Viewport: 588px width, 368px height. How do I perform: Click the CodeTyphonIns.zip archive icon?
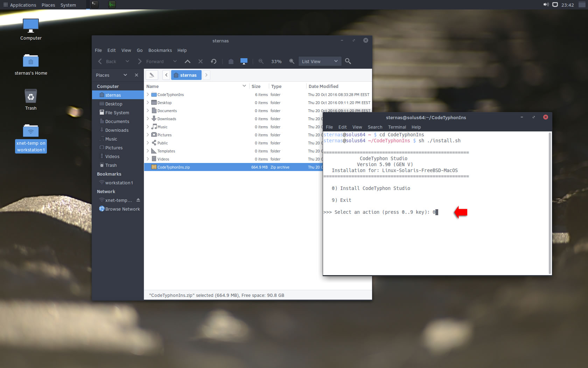[154, 167]
